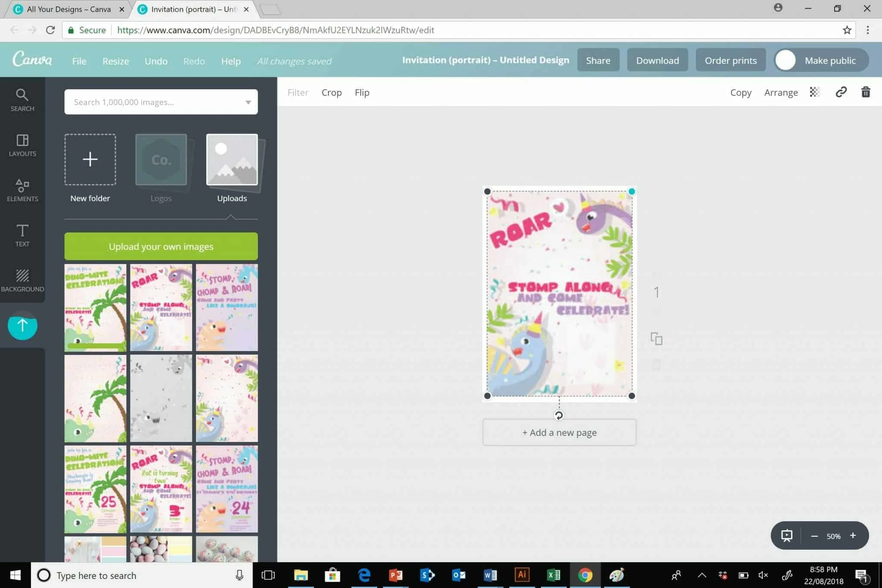
Task: Click Add a new page
Action: [x=559, y=432]
